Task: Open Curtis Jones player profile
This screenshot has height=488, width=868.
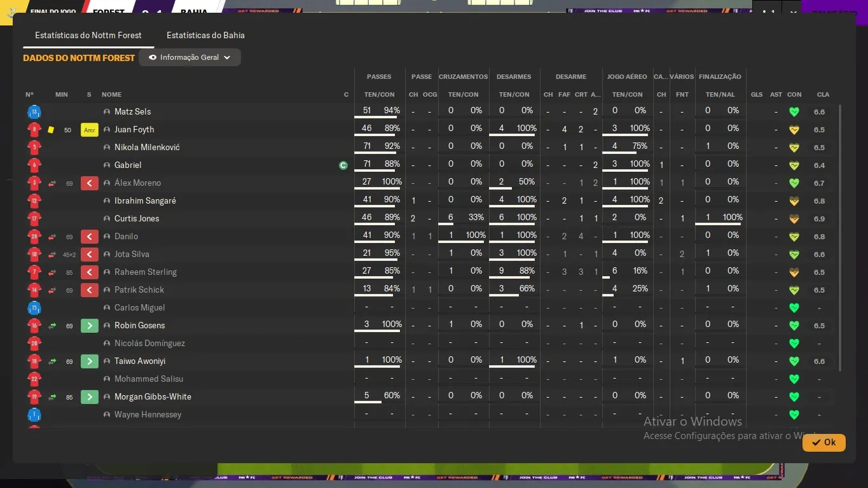Action: (137, 219)
